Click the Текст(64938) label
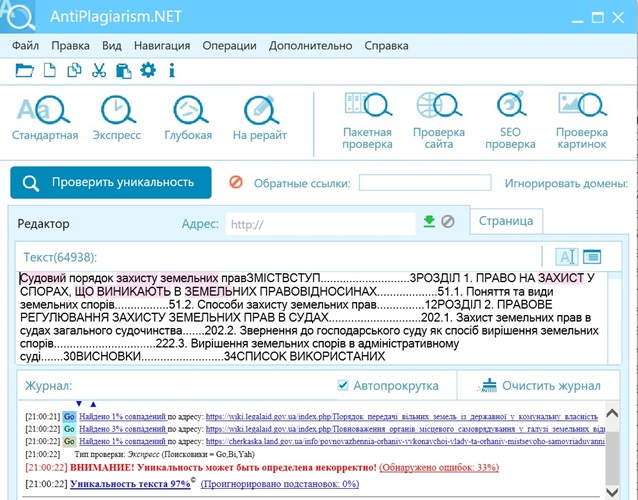The image size is (638, 500). 60,257
